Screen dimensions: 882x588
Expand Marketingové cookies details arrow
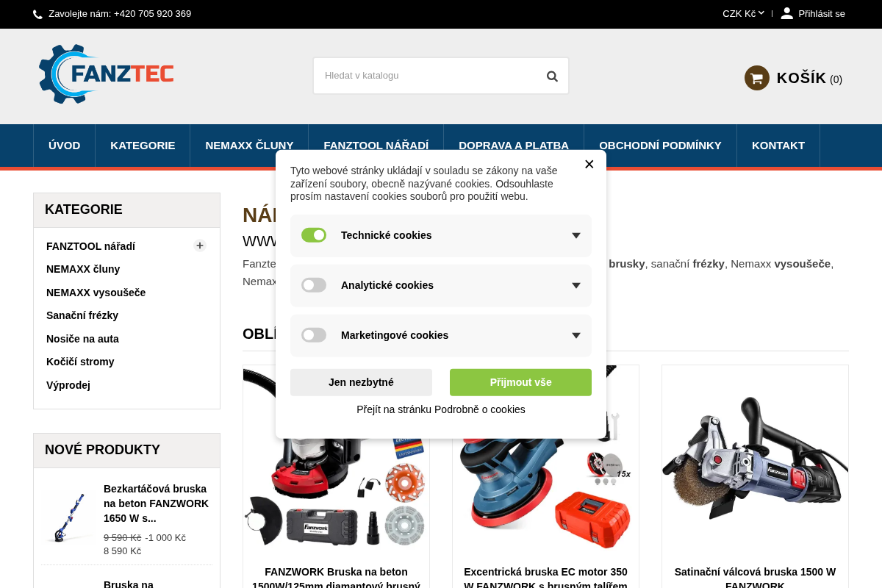coord(576,335)
